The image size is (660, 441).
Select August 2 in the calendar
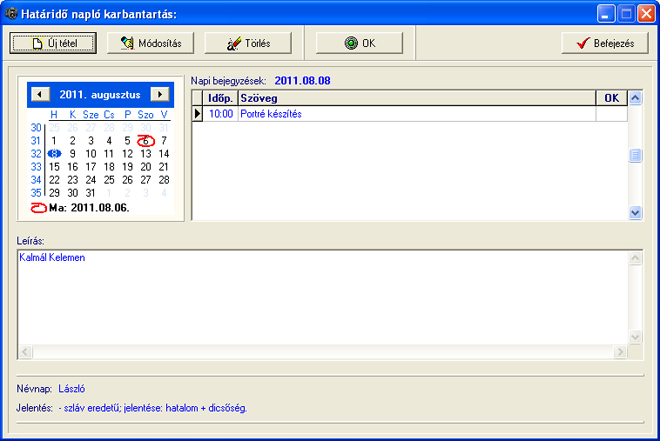[72, 141]
